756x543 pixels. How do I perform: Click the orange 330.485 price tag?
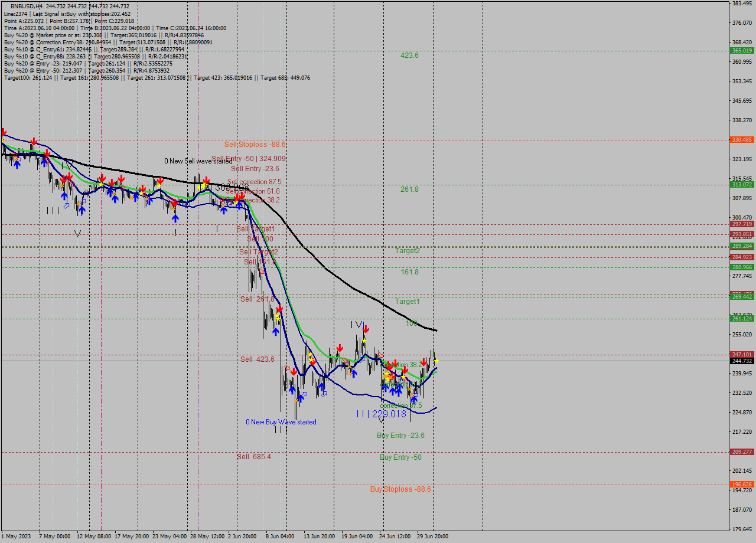tap(742, 140)
